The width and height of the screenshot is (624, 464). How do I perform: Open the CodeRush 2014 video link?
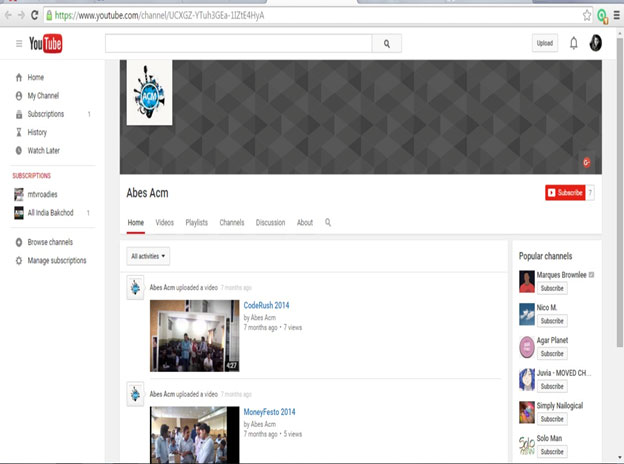(266, 305)
